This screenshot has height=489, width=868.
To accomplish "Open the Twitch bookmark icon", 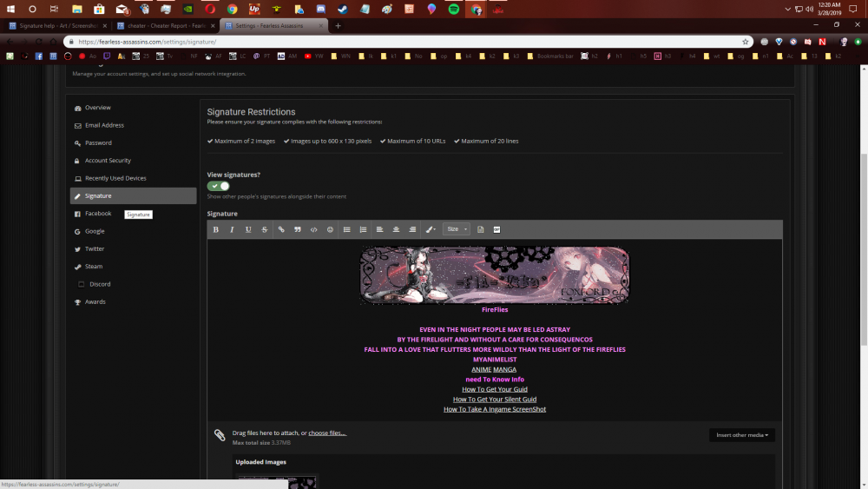I will tap(107, 56).
